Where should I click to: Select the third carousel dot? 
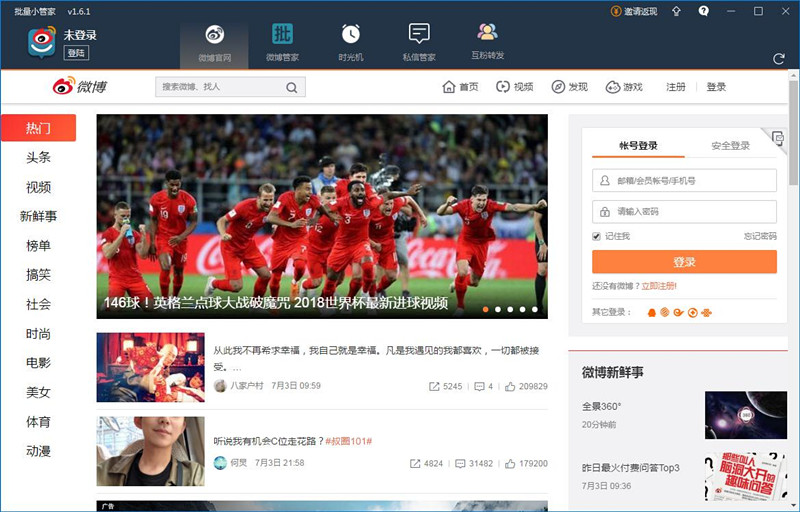[x=510, y=309]
